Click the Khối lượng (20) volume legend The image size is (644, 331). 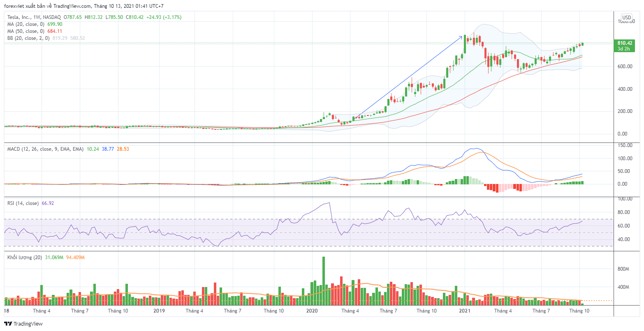(x=24, y=257)
